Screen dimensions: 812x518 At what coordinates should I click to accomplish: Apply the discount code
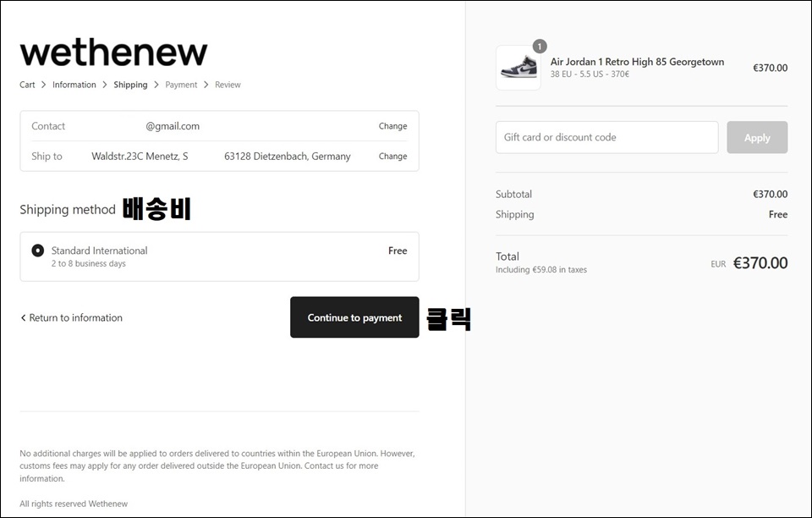(x=757, y=137)
